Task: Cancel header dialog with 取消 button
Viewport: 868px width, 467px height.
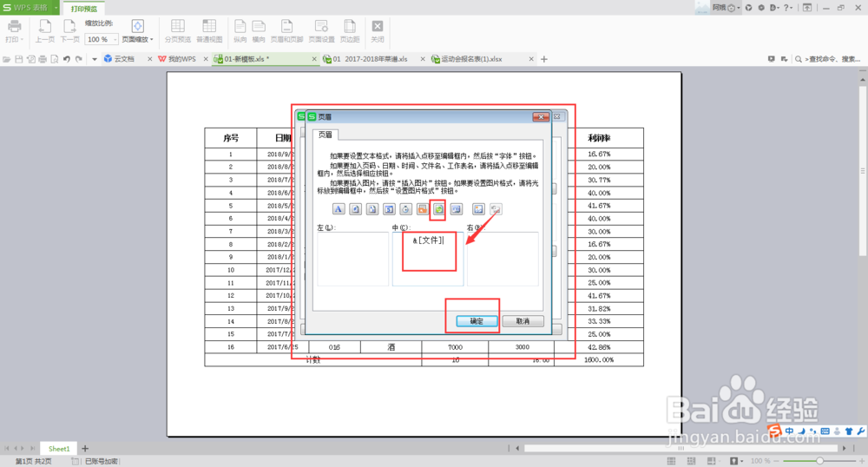Action: [523, 321]
